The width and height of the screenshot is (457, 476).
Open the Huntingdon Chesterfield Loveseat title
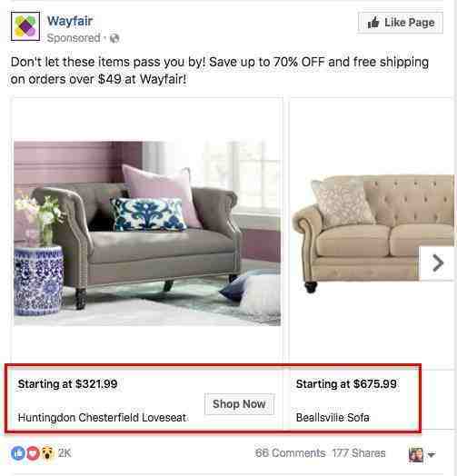102,418
